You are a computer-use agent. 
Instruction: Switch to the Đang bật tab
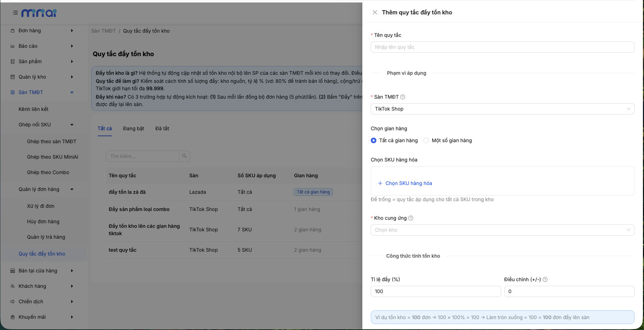click(x=133, y=128)
